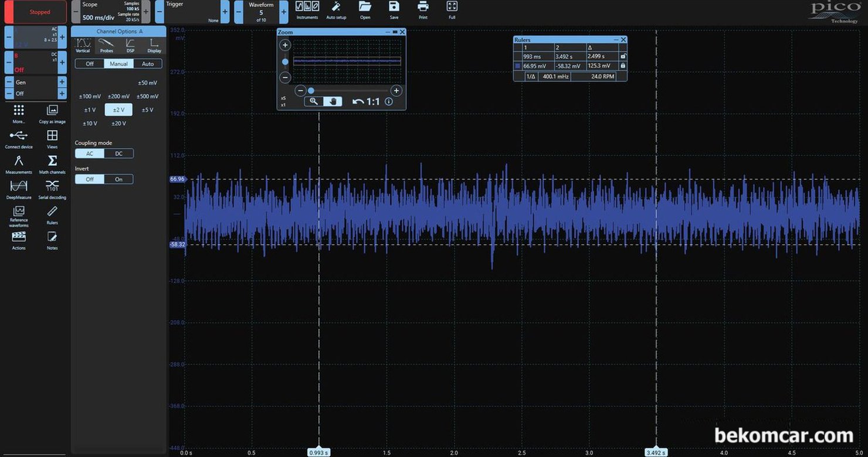Go to next waveform buffer
The width and height of the screenshot is (868, 457).
click(284, 12)
